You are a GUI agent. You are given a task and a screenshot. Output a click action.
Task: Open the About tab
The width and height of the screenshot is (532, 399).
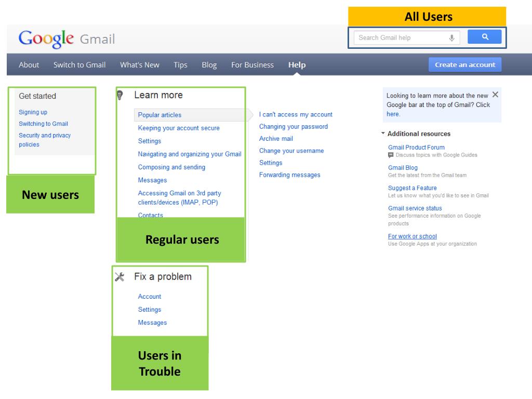29,65
